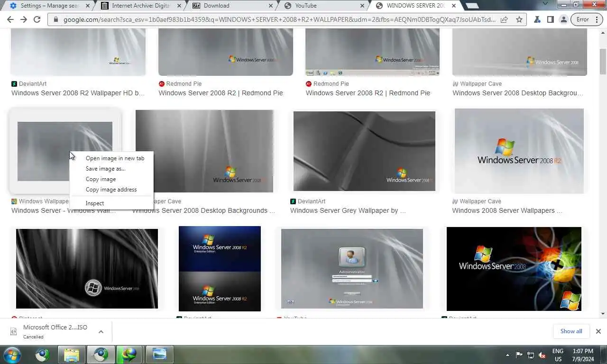Share this page from the address bar
This screenshot has width=607, height=364.
point(504,19)
